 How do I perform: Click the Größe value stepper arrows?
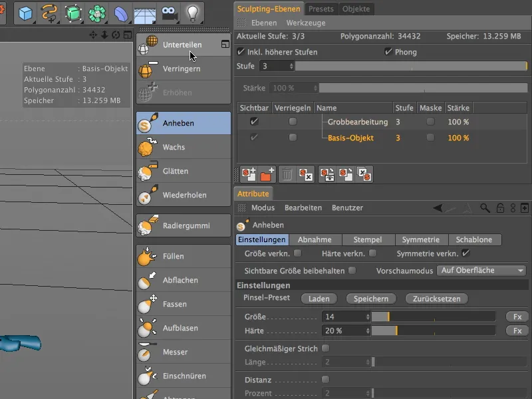[x=368, y=317]
